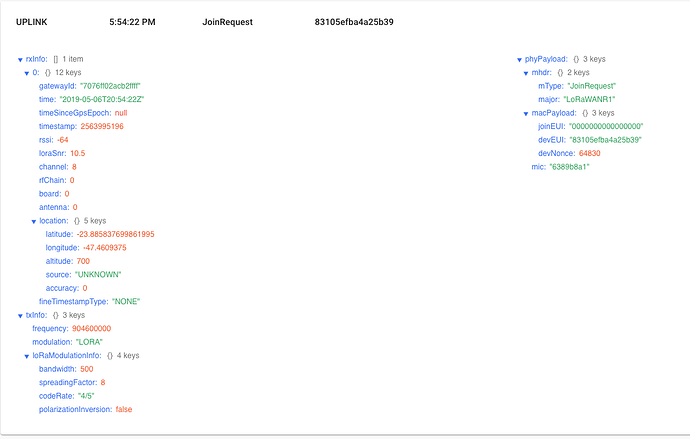Screen dimensions: 690x439
Task: Click the source value "UNKNOWN"
Action: pyautogui.click(x=98, y=274)
